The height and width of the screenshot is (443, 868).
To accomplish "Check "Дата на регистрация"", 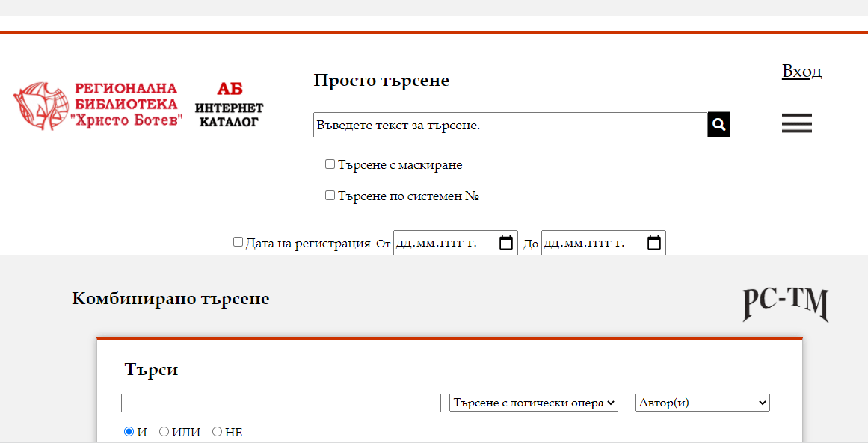I will pos(237,241).
